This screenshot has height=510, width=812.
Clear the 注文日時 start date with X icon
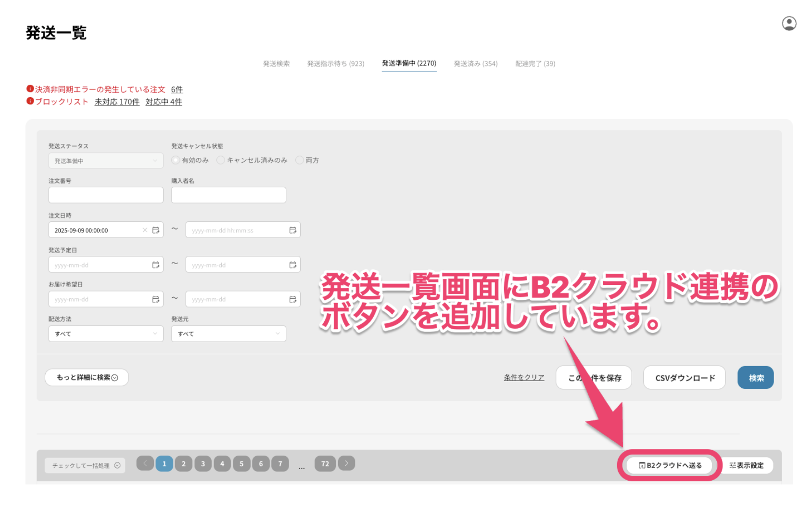point(145,230)
